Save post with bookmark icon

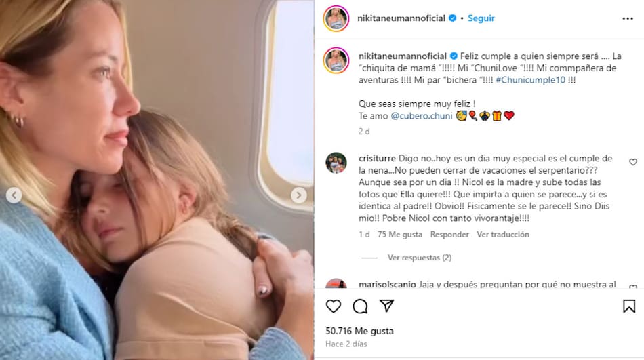(629, 306)
